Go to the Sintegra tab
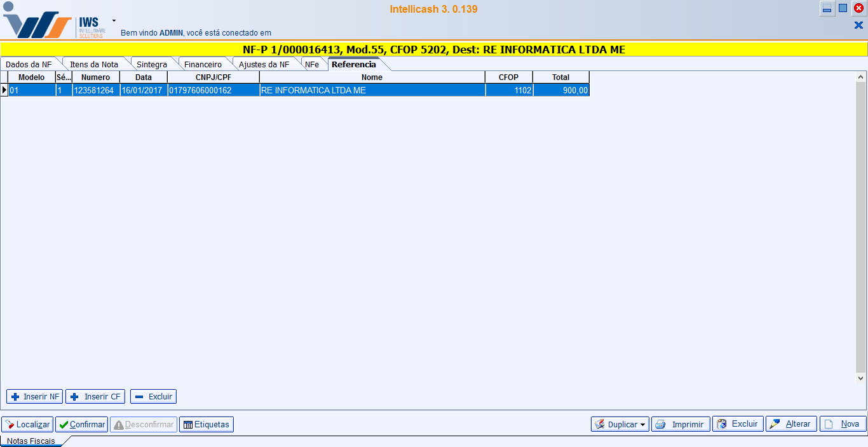 (x=152, y=64)
